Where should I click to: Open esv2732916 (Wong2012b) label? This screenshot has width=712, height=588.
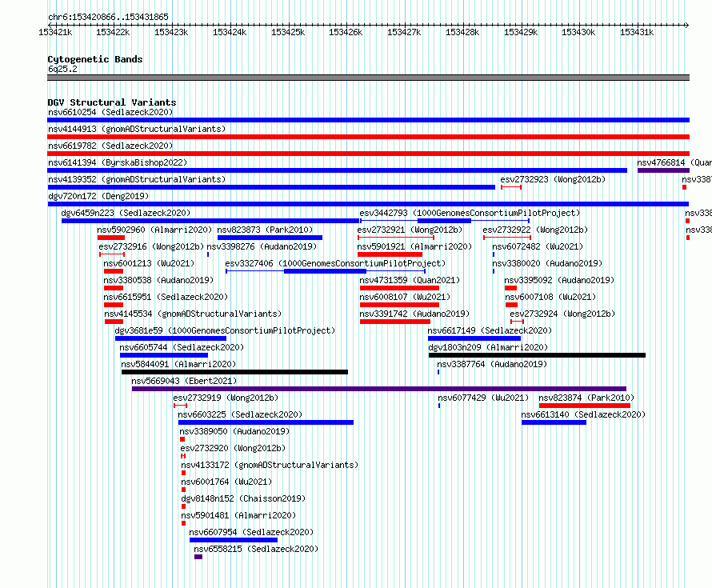click(x=151, y=246)
